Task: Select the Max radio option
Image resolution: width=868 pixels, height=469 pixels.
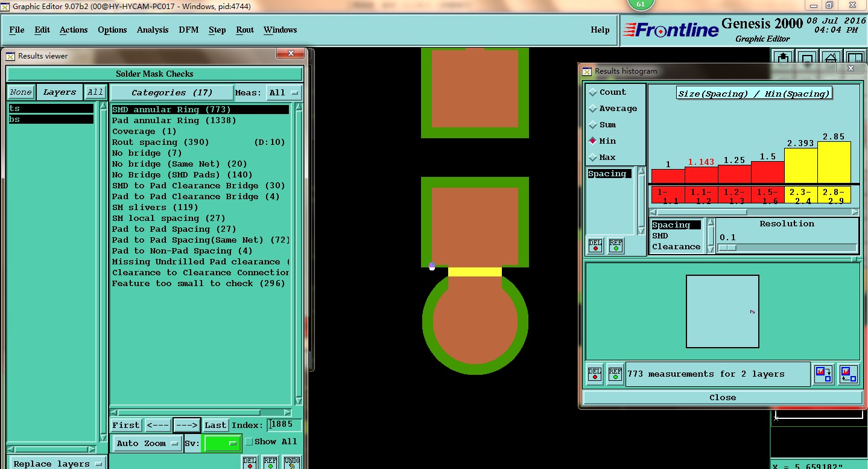Action: pyautogui.click(x=593, y=158)
